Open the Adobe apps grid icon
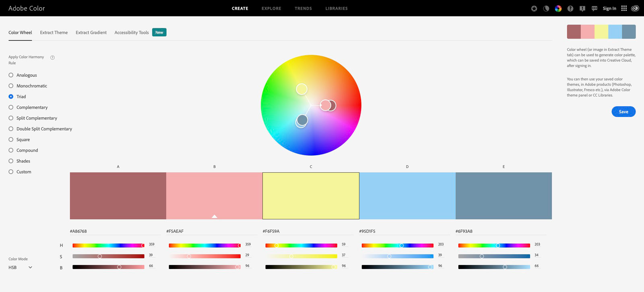 tap(624, 8)
